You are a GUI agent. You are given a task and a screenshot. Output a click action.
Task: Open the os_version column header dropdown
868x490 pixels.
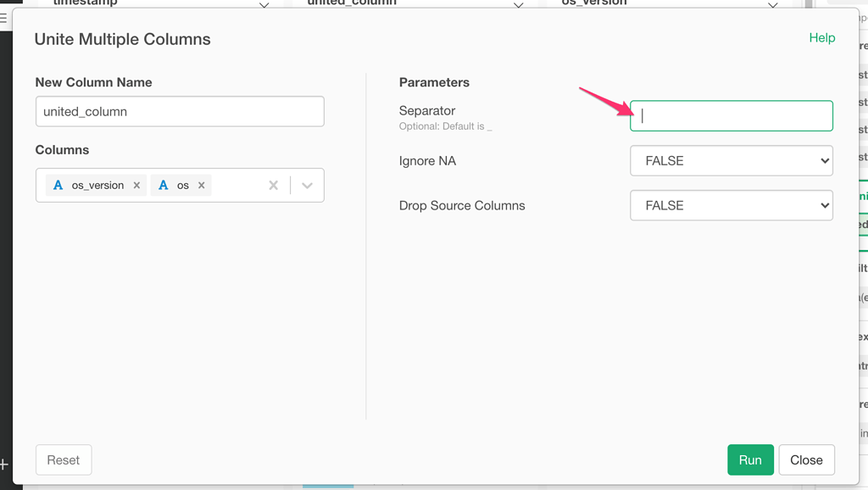(x=772, y=4)
